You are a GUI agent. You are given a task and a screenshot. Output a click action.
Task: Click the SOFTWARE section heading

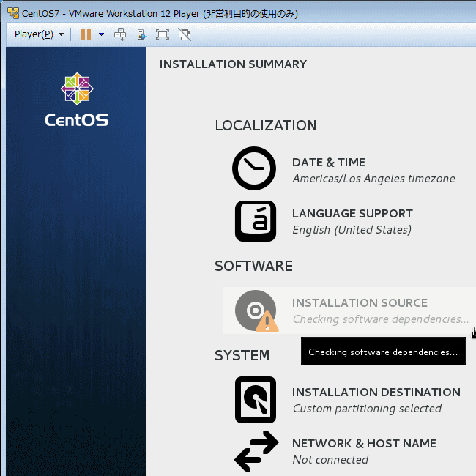point(254,267)
